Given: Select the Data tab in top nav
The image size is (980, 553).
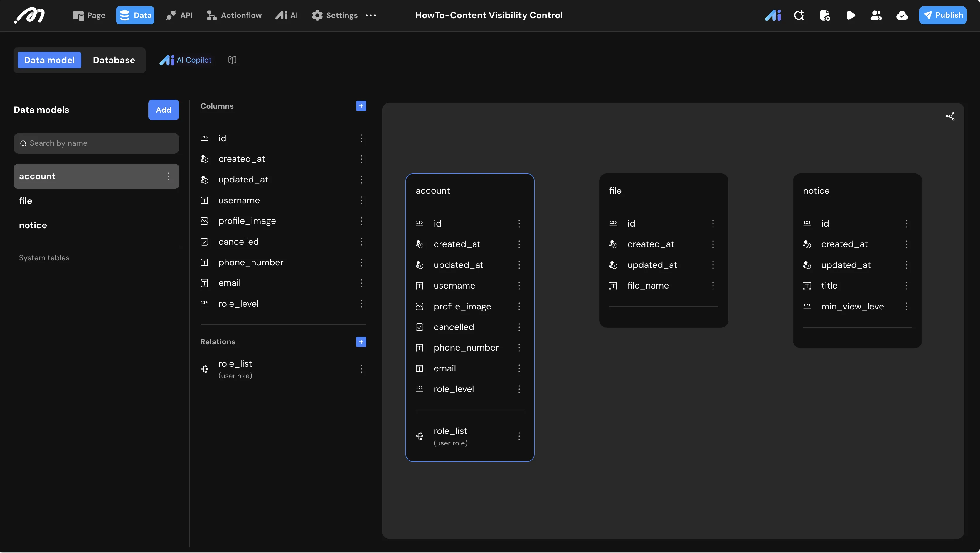Looking at the screenshot, I should tap(135, 15).
